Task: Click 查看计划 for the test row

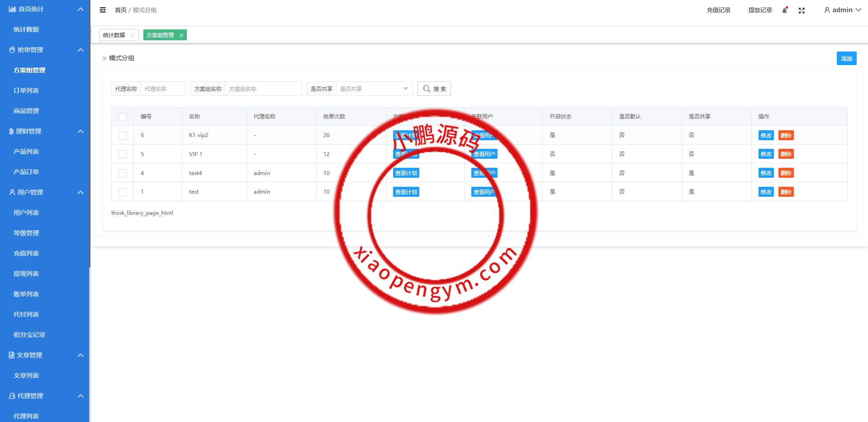Action: pos(406,192)
